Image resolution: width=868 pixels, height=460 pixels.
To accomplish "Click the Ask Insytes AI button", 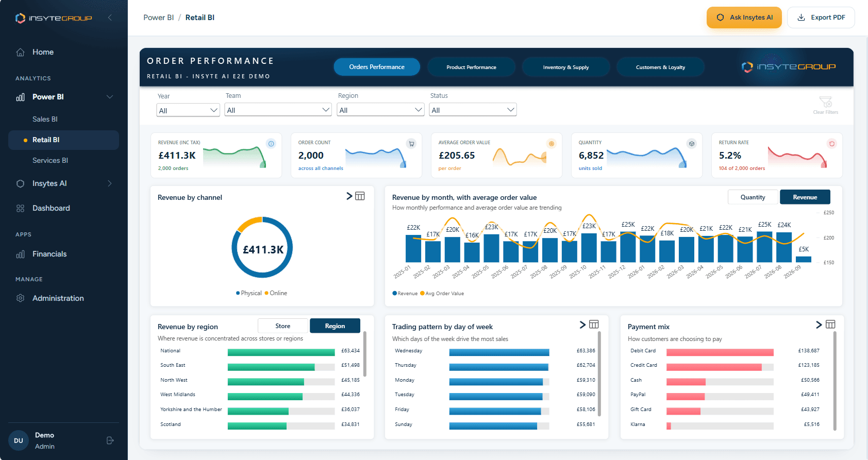I will [x=744, y=18].
